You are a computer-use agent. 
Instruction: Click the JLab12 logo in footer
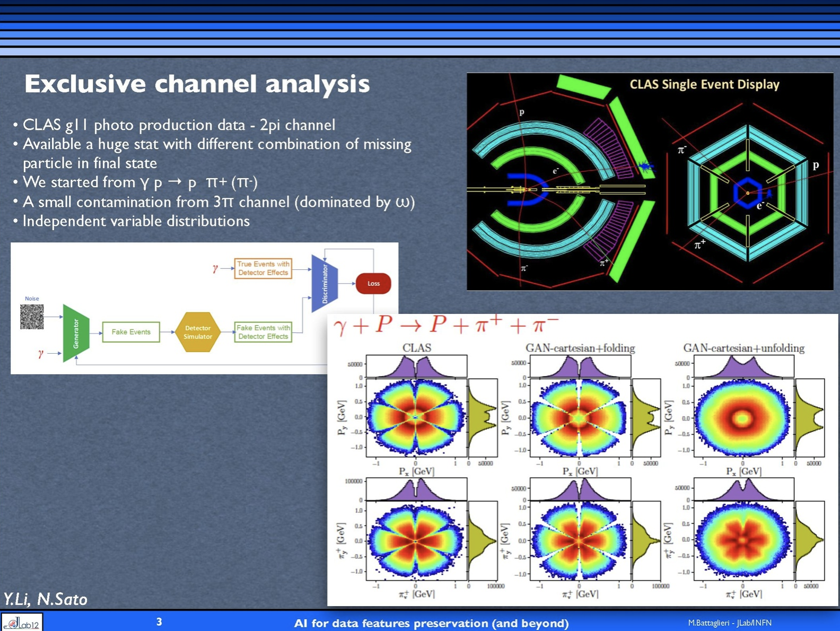click(22, 623)
